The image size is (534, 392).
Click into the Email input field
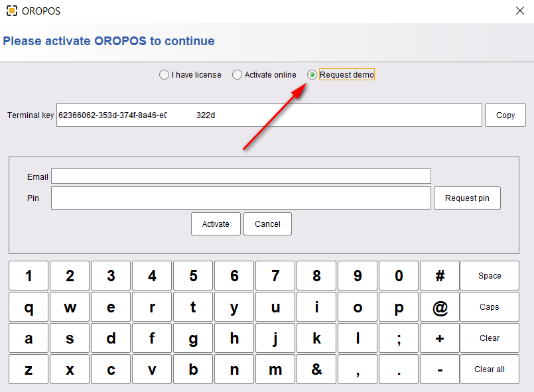pyautogui.click(x=241, y=176)
